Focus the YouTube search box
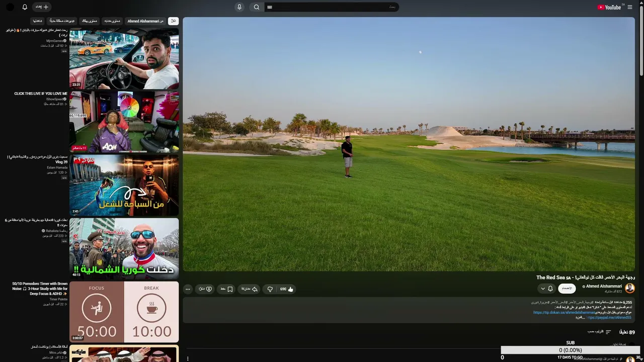Viewport: 644px width, 362px height. click(332, 7)
